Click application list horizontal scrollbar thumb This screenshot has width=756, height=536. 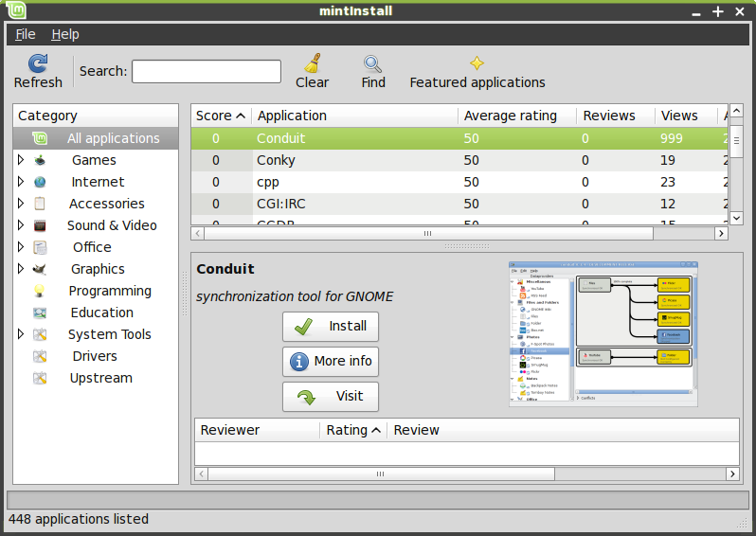[x=428, y=233]
